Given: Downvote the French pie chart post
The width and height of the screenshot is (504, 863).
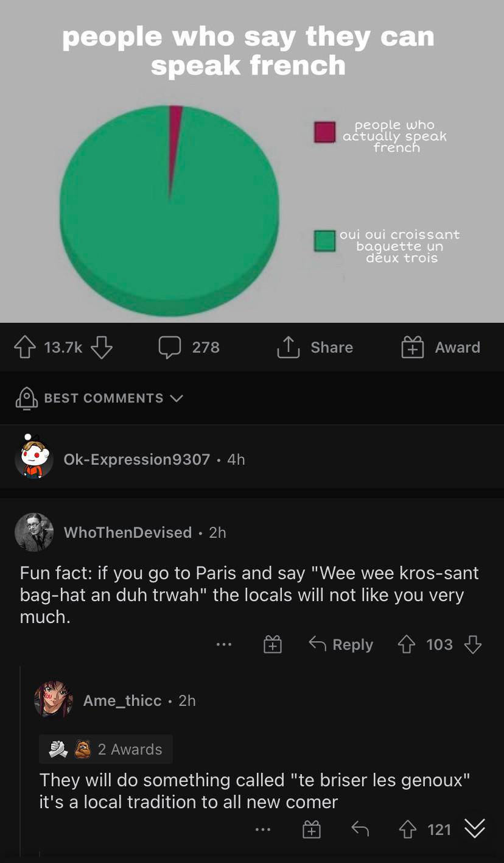Looking at the screenshot, I should click(102, 347).
